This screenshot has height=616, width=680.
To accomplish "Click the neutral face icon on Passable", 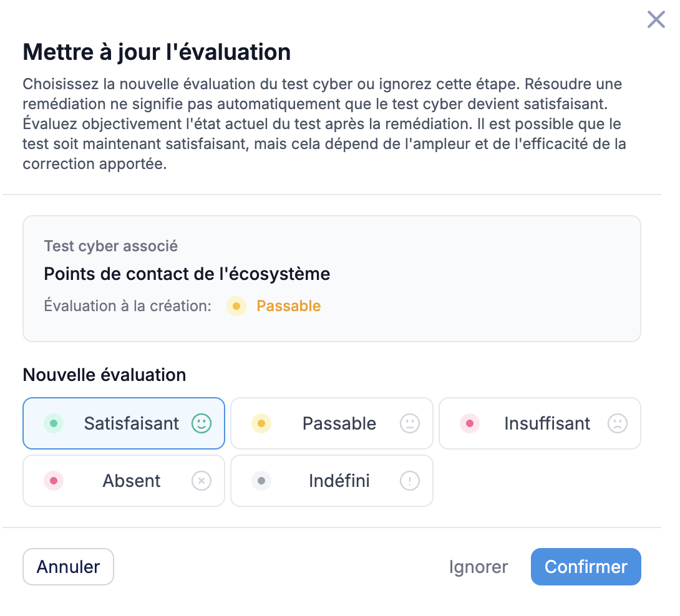I will pyautogui.click(x=410, y=423).
